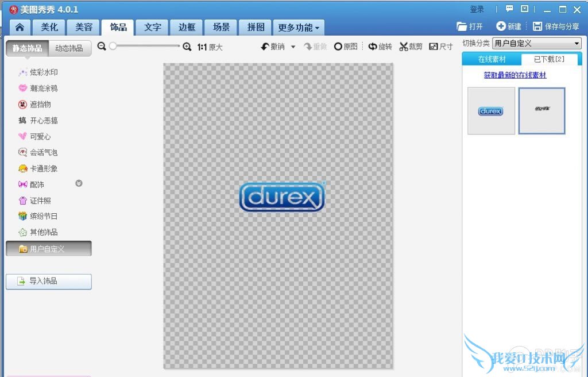Open the 文字 tab
Image resolution: width=588 pixels, height=377 pixels.
(153, 27)
